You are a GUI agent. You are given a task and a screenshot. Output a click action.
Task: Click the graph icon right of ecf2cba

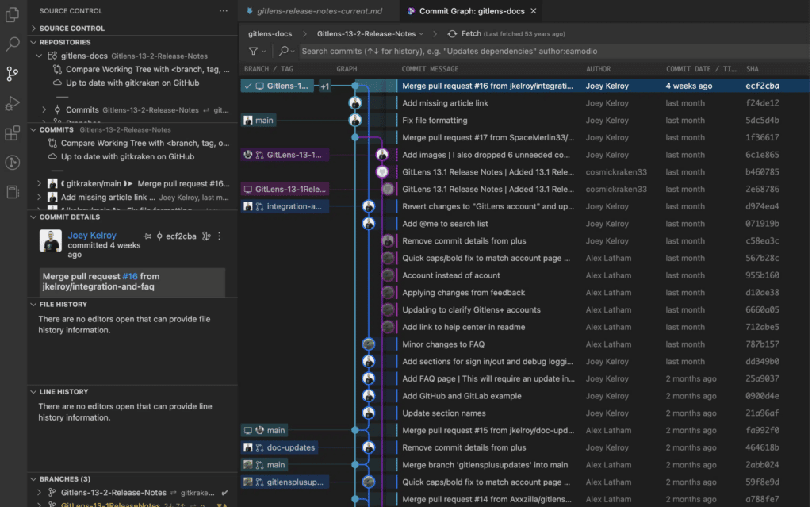[206, 236]
